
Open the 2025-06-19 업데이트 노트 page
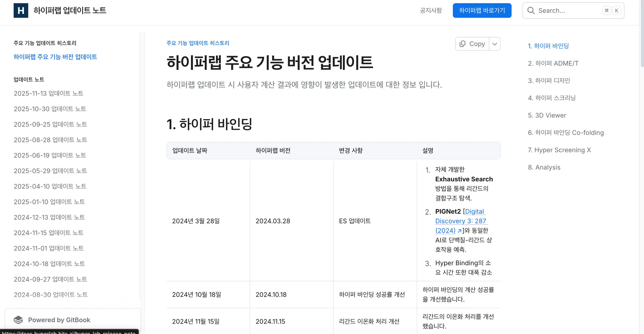50,155
